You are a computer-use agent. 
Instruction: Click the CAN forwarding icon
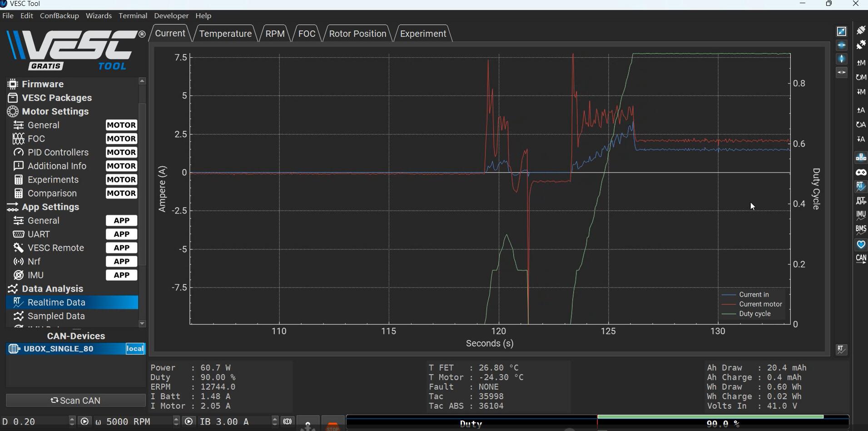coord(861,259)
